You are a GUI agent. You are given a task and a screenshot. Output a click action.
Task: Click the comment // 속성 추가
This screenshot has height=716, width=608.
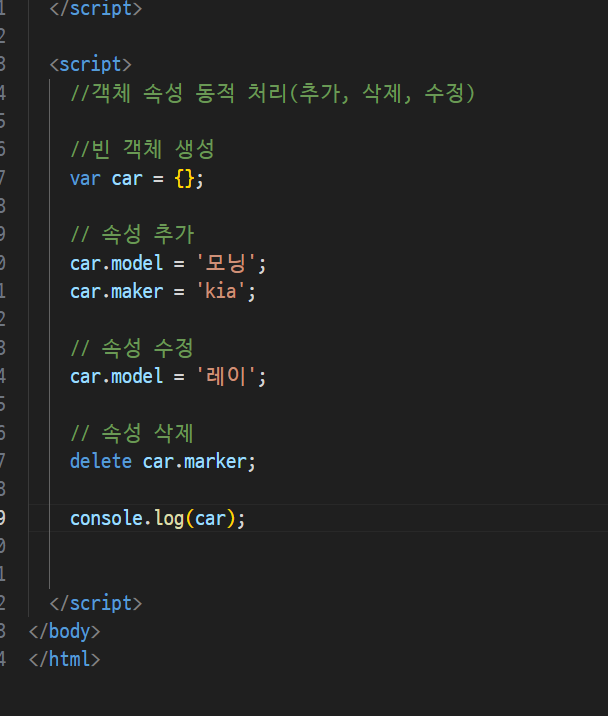click(132, 234)
